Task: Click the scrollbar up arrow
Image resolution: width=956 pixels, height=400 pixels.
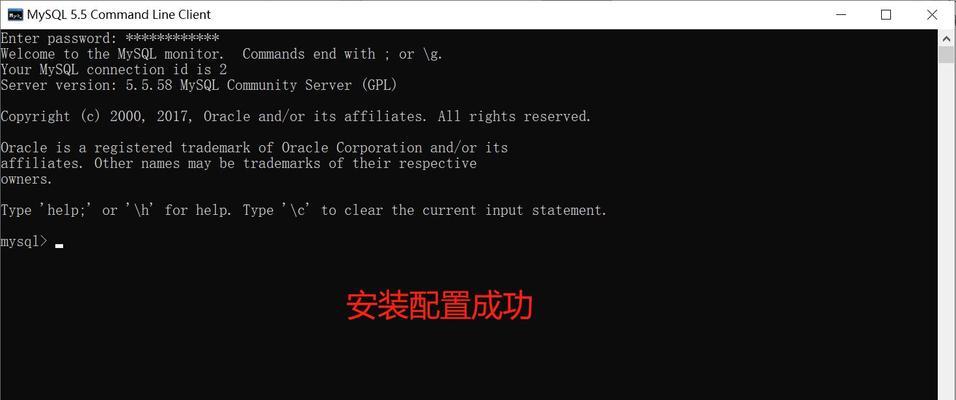Action: pos(946,37)
